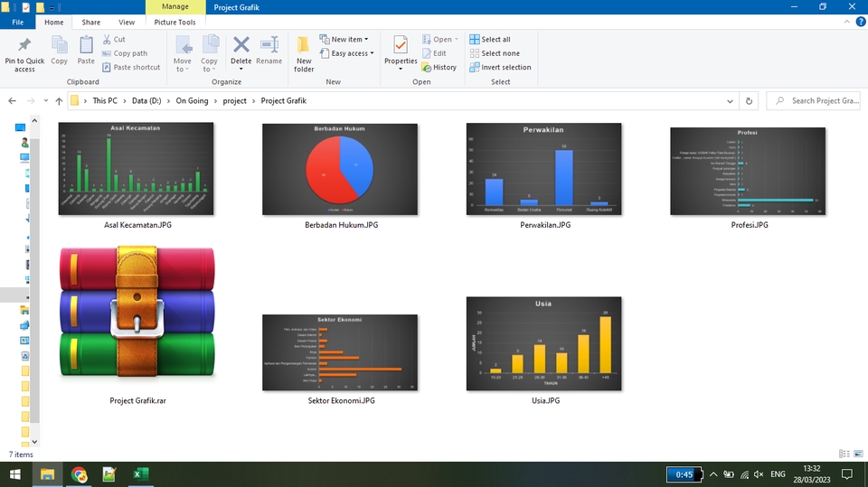Switch to the View tab

point(127,22)
